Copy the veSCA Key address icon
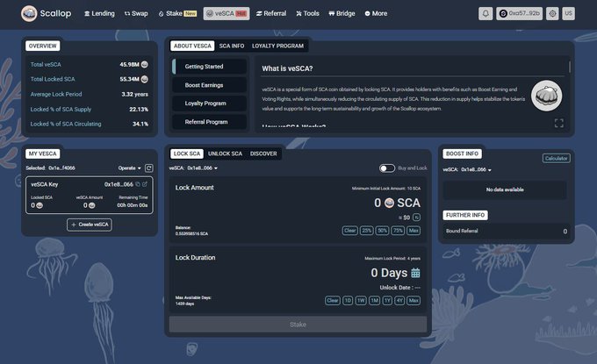Viewport: 597px width, 364px height. (x=138, y=184)
